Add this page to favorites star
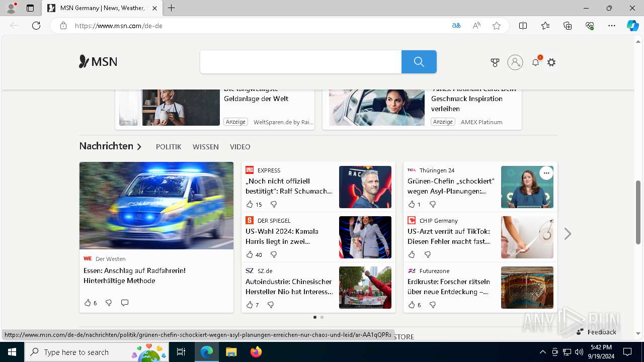 [x=497, y=26]
